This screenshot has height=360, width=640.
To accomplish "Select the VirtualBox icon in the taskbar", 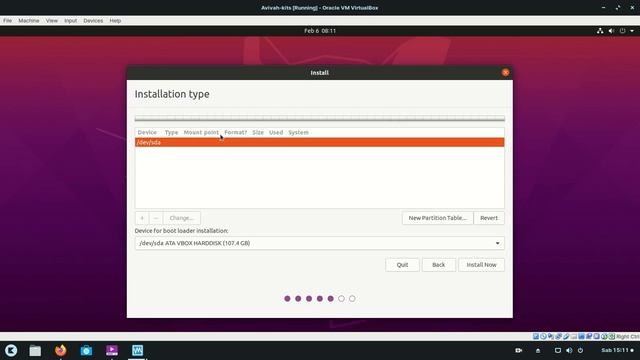I will [137, 350].
